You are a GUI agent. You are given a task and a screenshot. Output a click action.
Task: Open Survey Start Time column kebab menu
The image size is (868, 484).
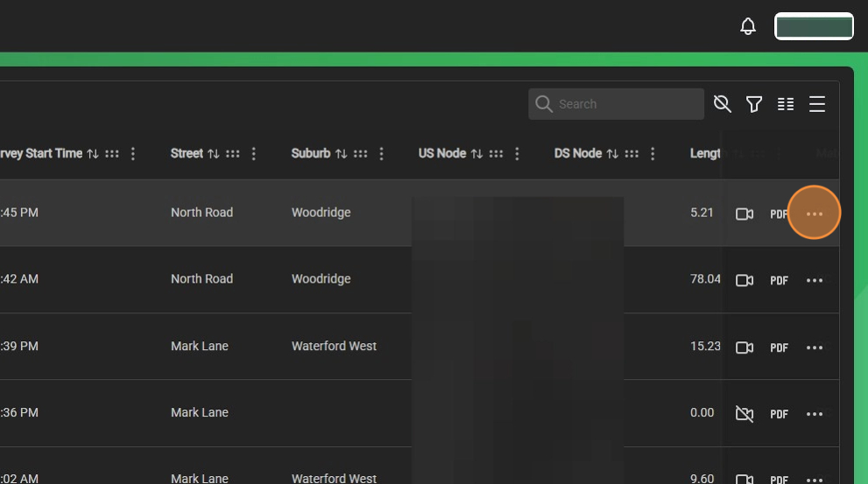pos(133,154)
